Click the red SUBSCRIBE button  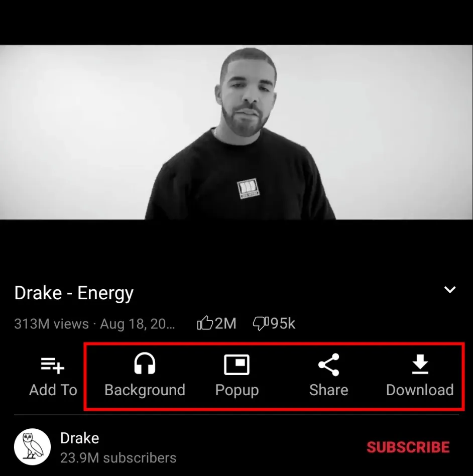click(408, 447)
